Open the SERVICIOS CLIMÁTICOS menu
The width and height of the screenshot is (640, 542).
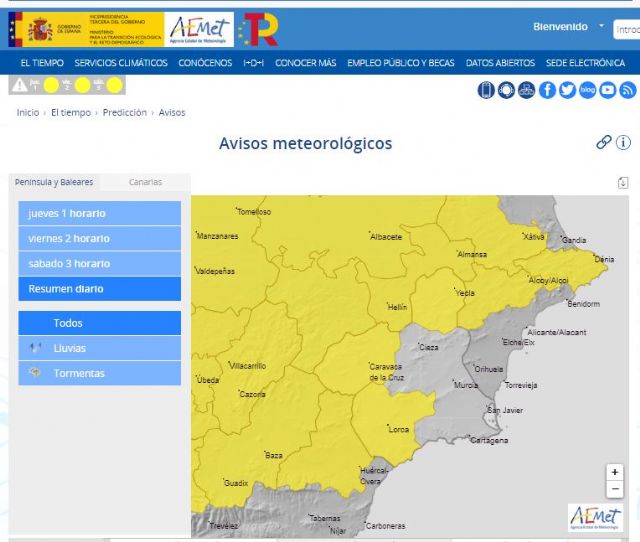121,63
